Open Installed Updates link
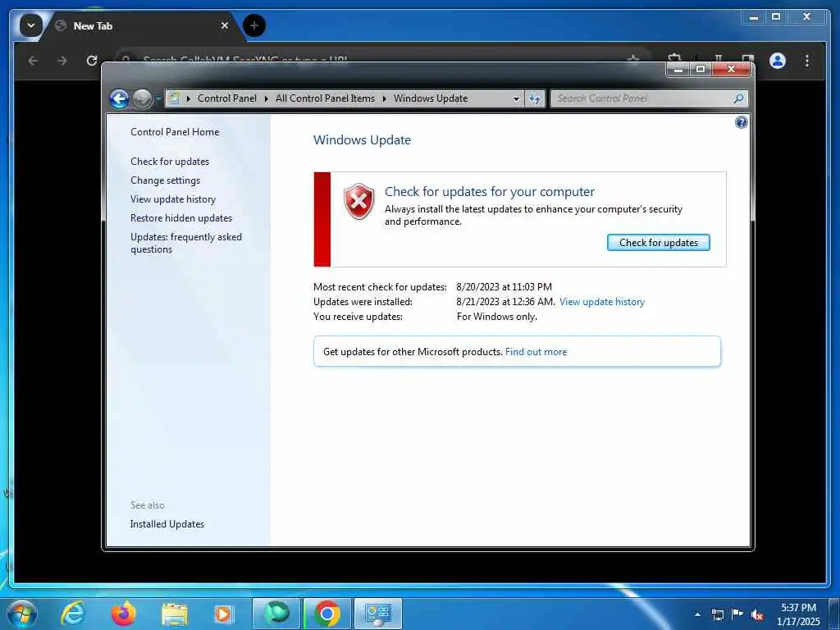Screen dimensions: 840x630 pyautogui.click(x=167, y=524)
